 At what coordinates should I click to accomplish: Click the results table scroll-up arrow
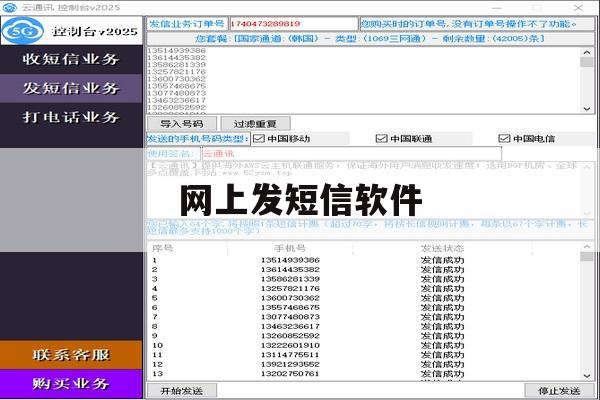coord(587,247)
